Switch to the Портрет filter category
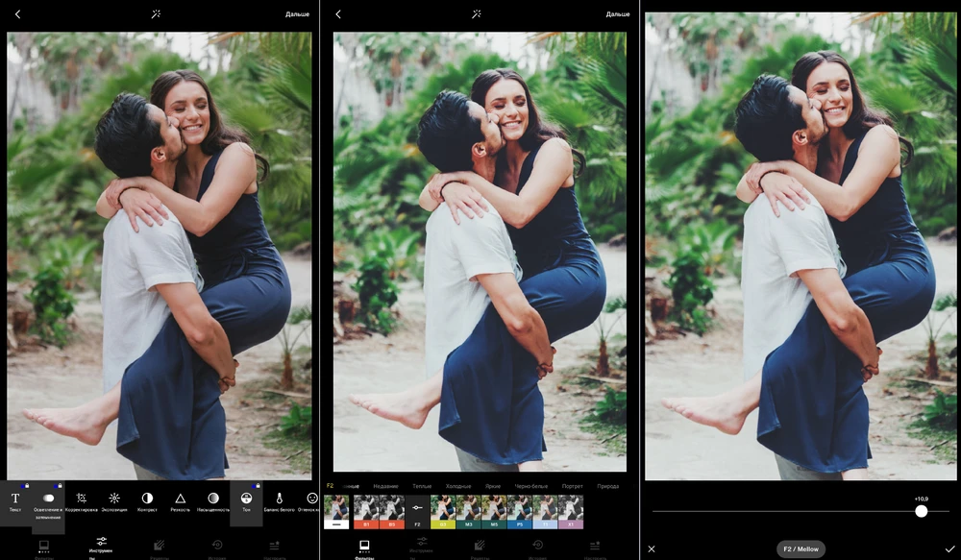The image size is (961, 560). pos(572,486)
